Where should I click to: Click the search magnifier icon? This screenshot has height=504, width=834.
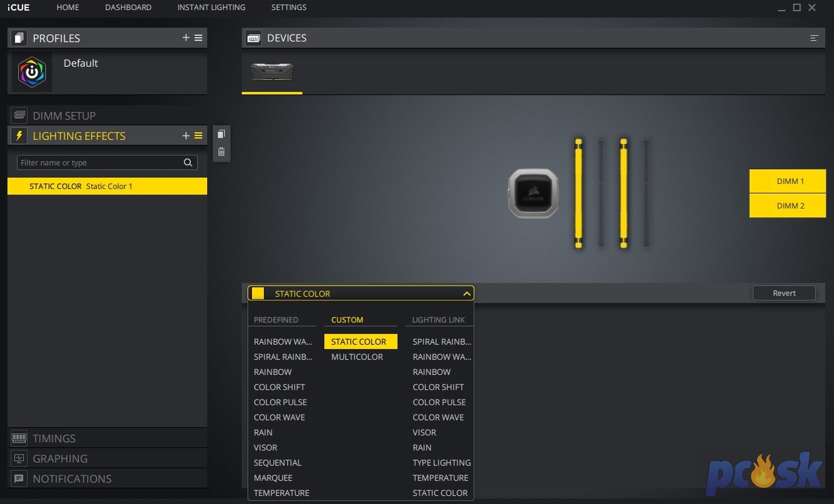[188, 162]
